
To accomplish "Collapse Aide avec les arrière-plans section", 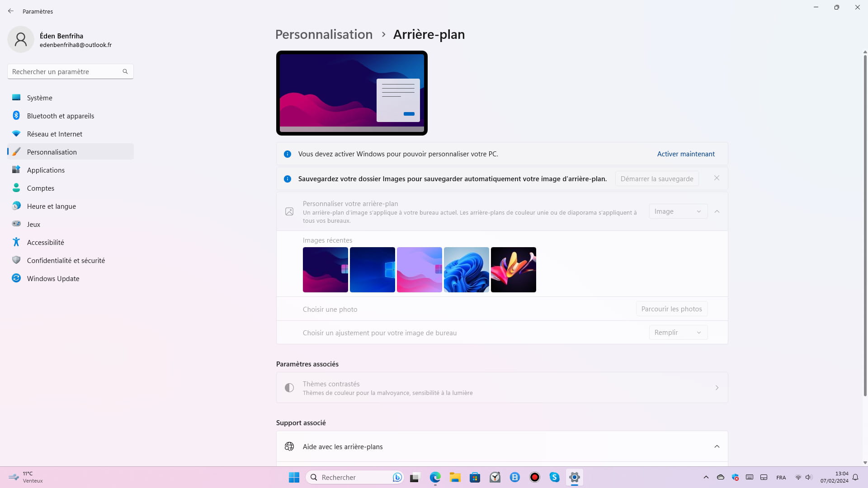I will click(717, 446).
